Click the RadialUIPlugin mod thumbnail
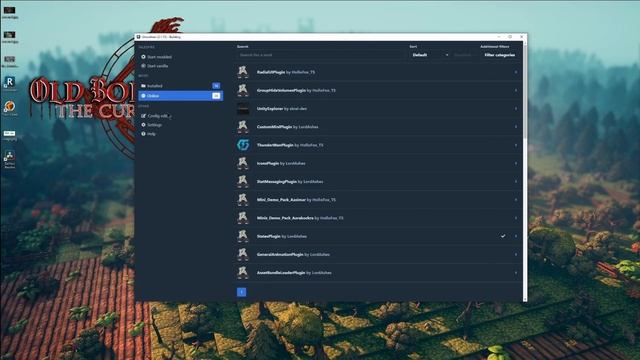This screenshot has width=640, height=360. pos(243,72)
